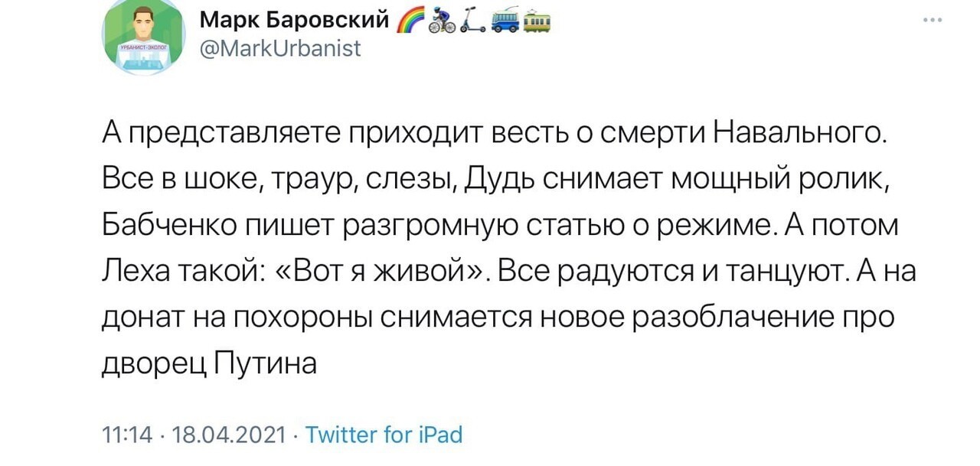
Task: Open the three-dot more options menu
Action: coord(931,21)
